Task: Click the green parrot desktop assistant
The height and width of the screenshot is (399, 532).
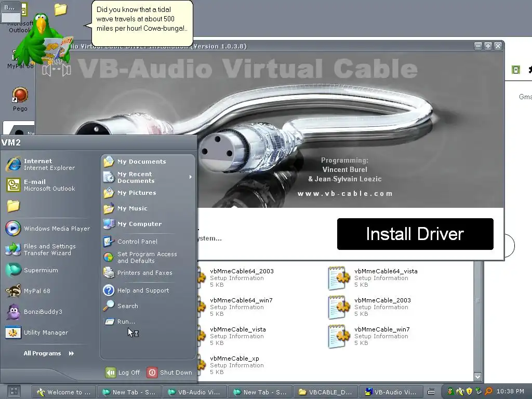Action: click(x=43, y=39)
